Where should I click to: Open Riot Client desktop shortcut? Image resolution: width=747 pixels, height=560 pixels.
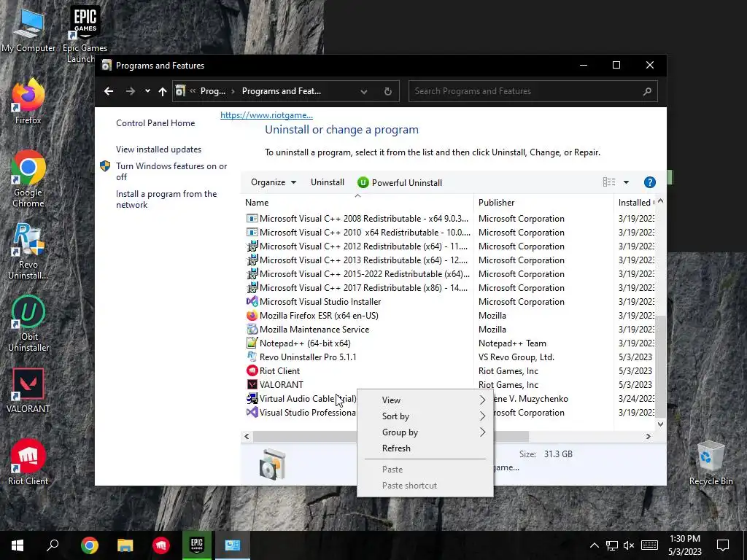tap(28, 462)
